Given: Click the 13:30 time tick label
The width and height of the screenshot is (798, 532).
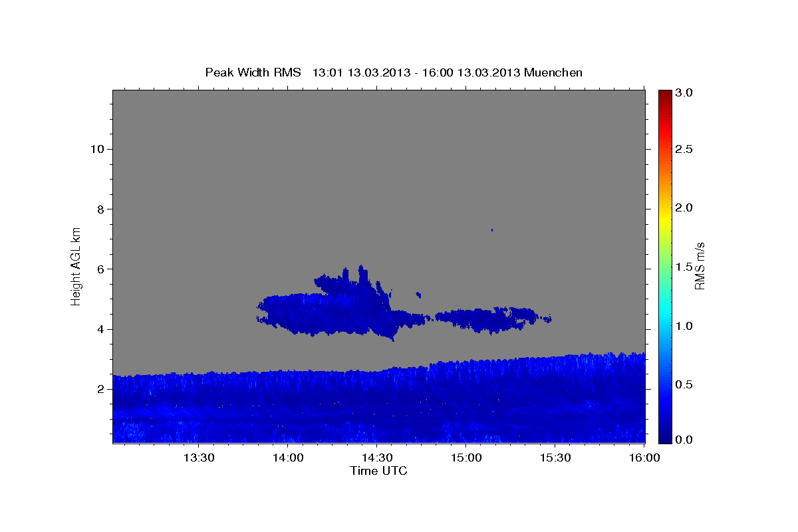Looking at the screenshot, I should (198, 458).
